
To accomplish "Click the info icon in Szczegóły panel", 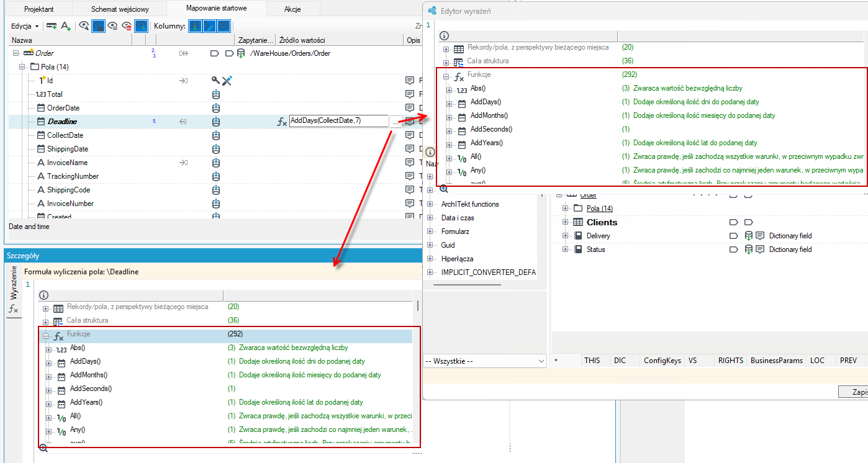I will (x=44, y=295).
